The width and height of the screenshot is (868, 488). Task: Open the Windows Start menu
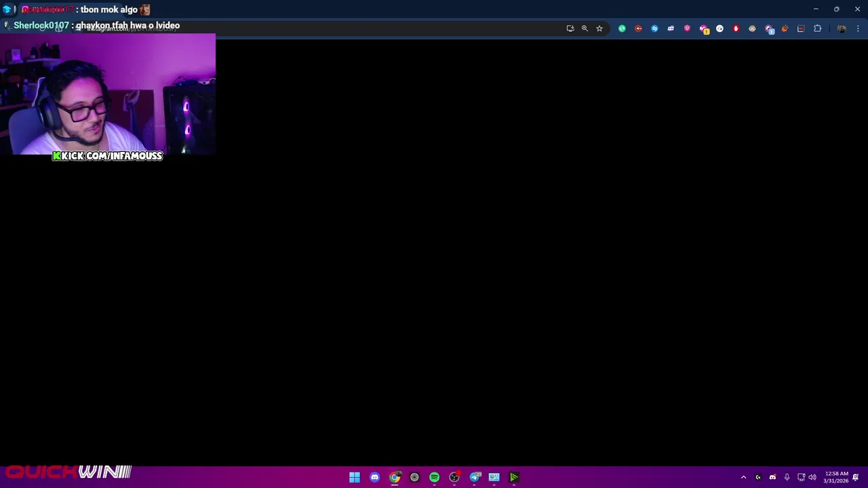[x=355, y=477]
